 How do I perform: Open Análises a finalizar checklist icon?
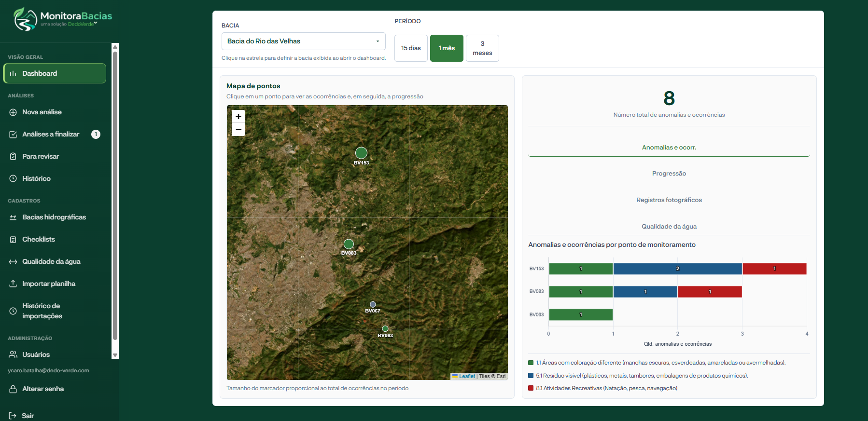pyautogui.click(x=13, y=134)
